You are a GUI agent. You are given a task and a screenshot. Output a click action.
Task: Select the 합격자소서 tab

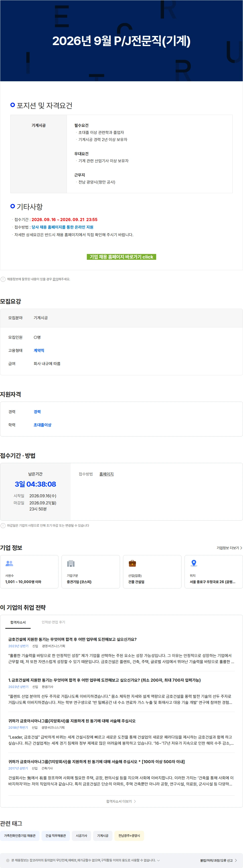pyautogui.click(x=18, y=622)
